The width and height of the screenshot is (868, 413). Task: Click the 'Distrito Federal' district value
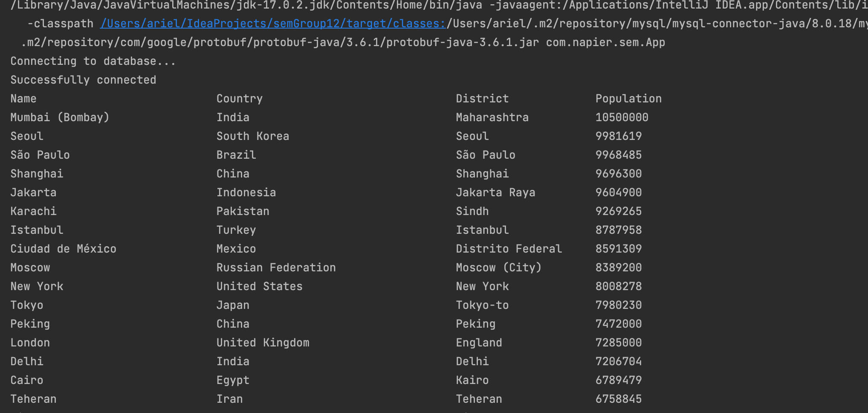pyautogui.click(x=509, y=249)
